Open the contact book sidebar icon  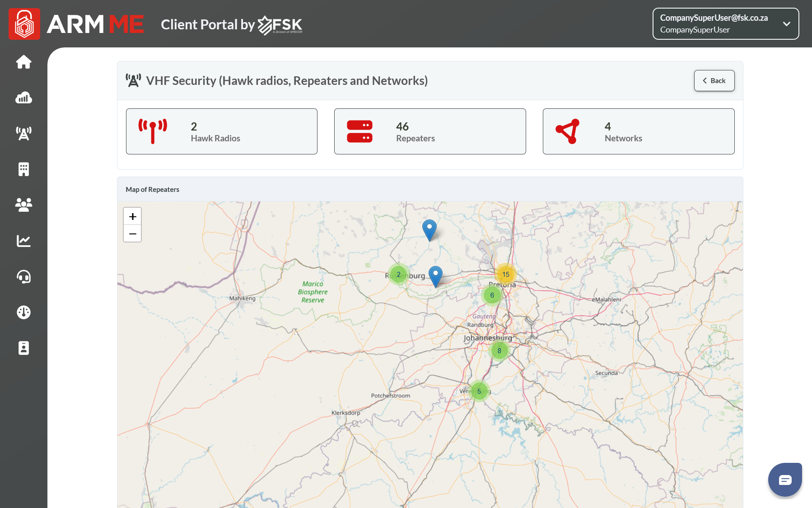(23, 348)
